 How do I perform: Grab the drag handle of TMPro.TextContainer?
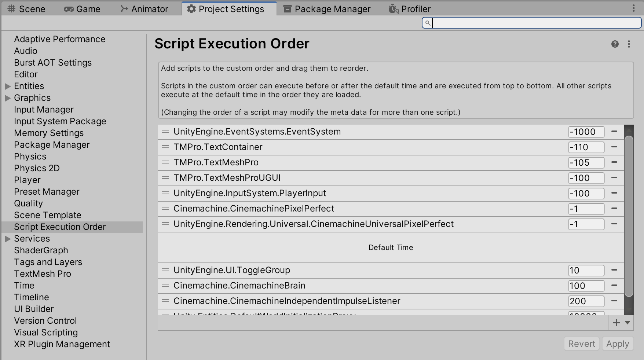coord(165,147)
